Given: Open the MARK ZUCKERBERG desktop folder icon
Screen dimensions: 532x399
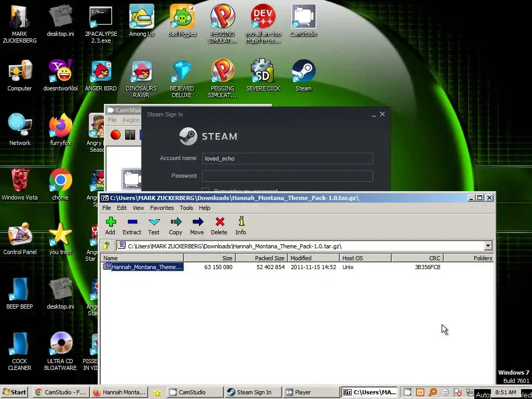Looking at the screenshot, I should (x=19, y=24).
